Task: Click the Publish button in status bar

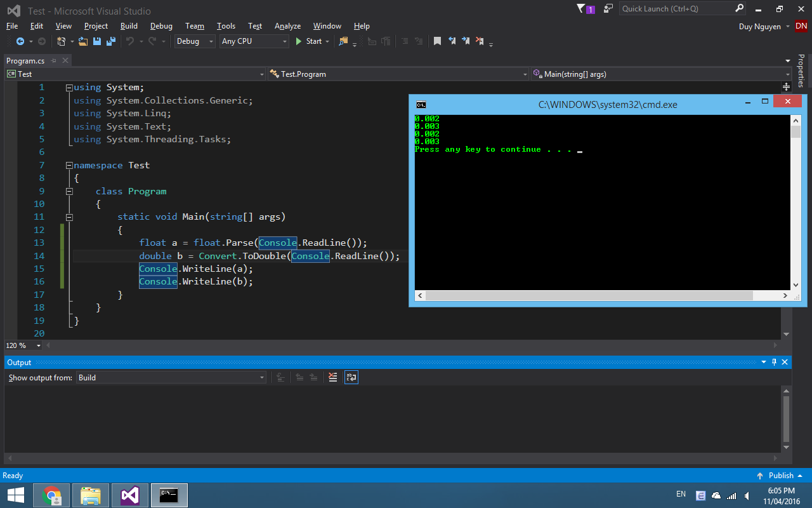Action: pyautogui.click(x=780, y=476)
